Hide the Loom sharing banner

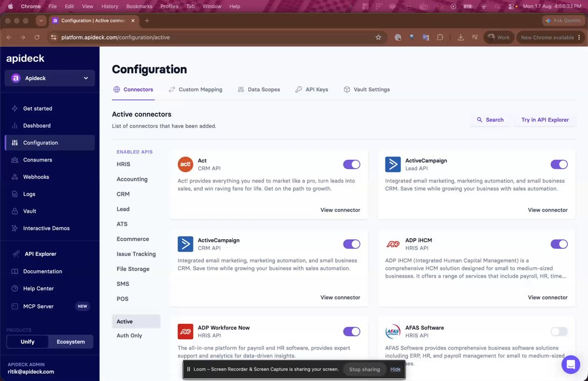[395, 369]
